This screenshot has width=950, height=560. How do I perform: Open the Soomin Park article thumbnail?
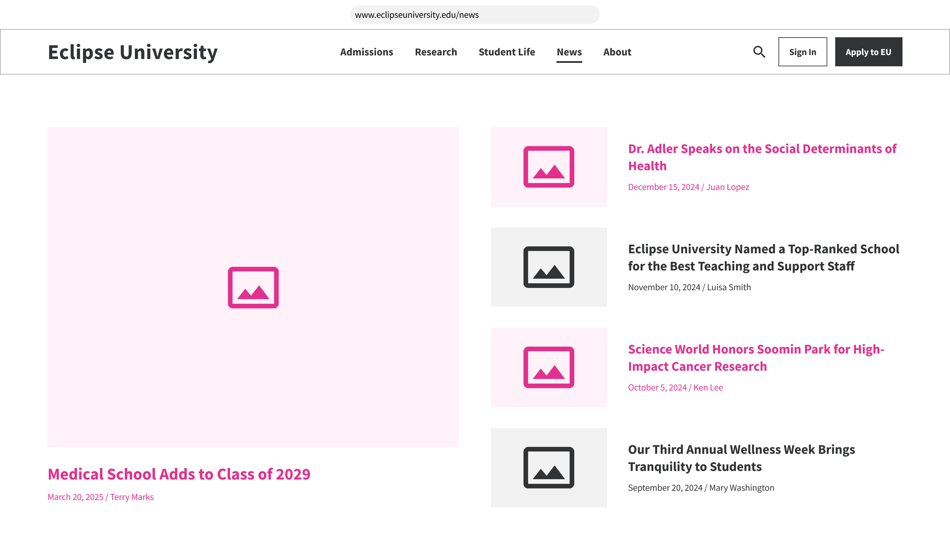point(549,367)
